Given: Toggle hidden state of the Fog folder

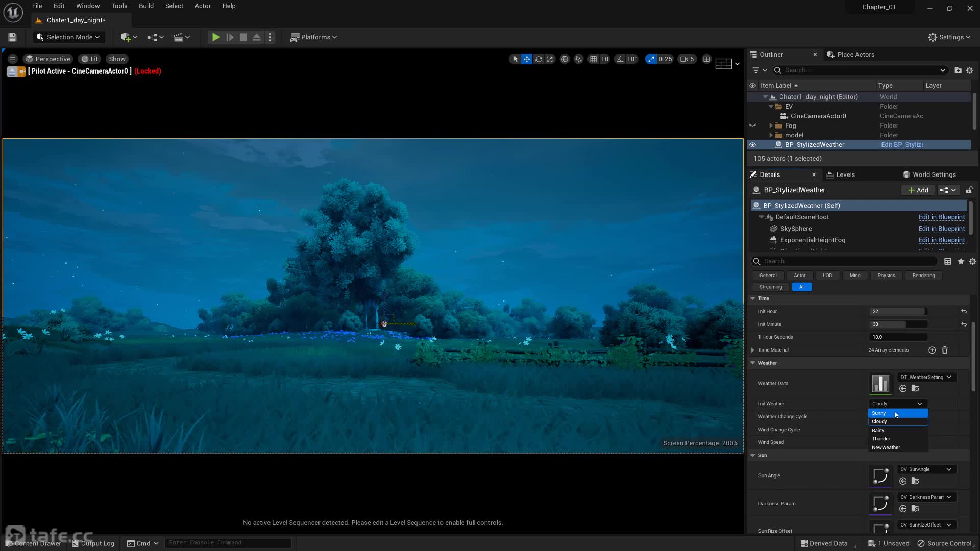Looking at the screenshot, I should click(x=752, y=126).
